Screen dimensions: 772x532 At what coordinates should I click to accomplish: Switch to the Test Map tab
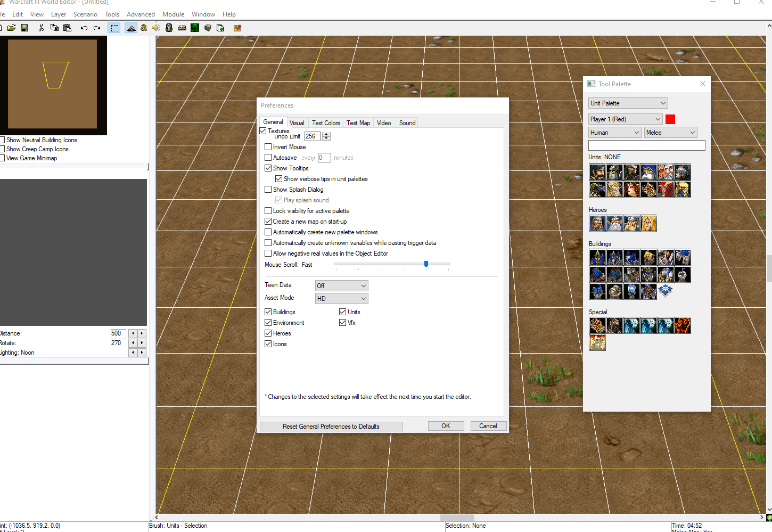tap(358, 123)
